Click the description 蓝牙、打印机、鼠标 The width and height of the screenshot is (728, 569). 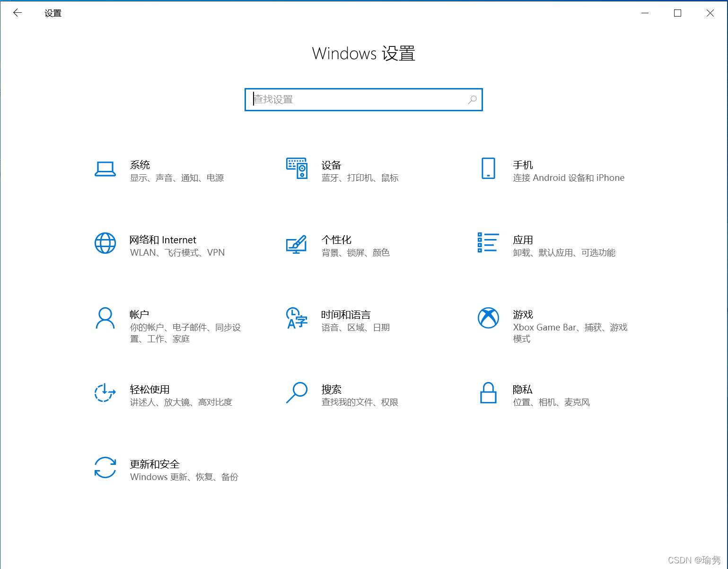coord(360,178)
